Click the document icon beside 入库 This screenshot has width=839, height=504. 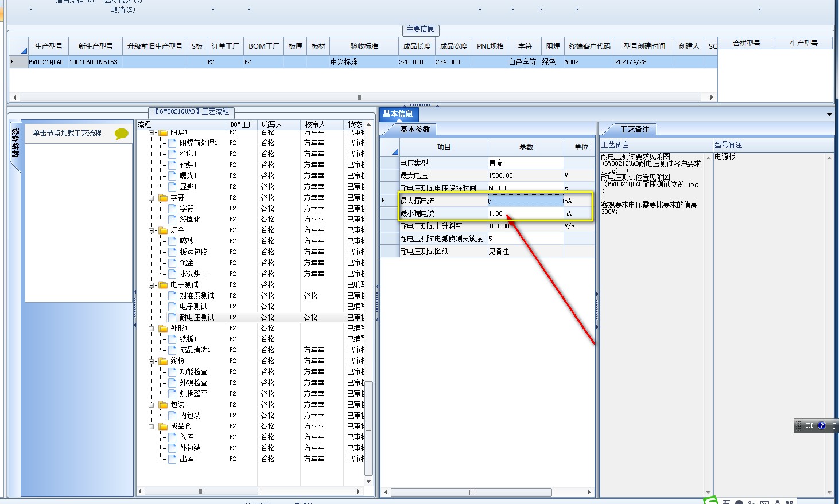(172, 437)
